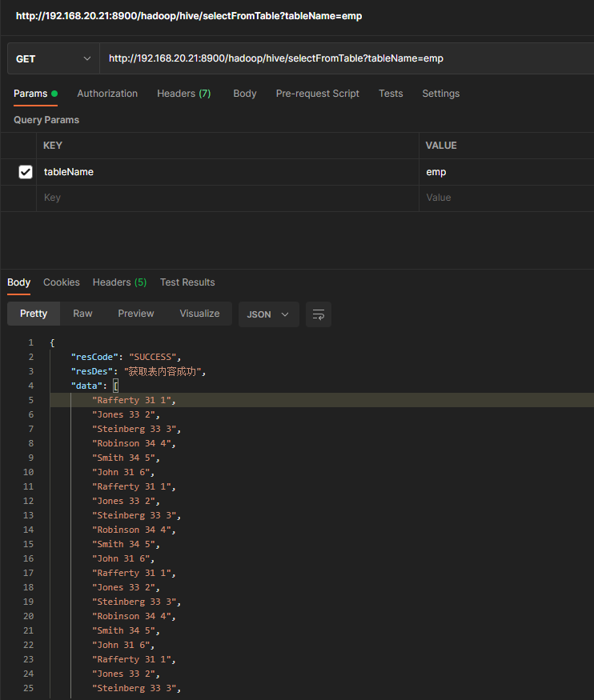Click "Steinberg 33 3" on line 7
594x700 pixels.
tap(134, 429)
